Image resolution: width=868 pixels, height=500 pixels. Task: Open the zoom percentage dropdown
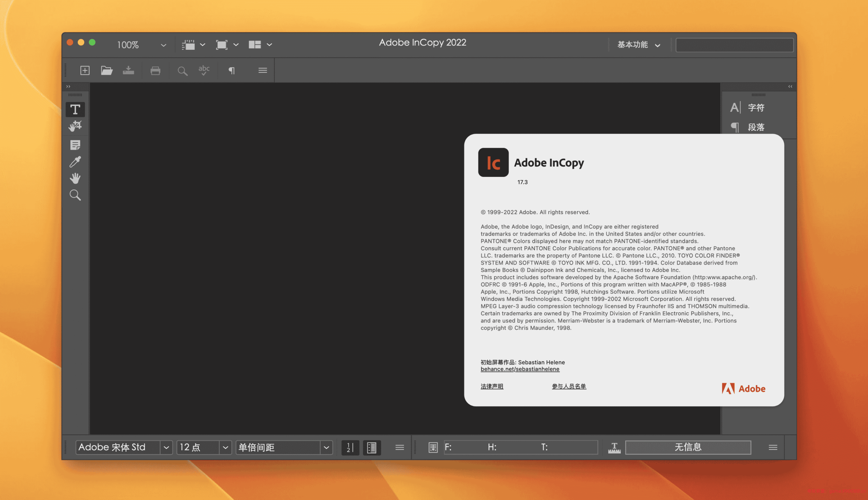click(163, 45)
